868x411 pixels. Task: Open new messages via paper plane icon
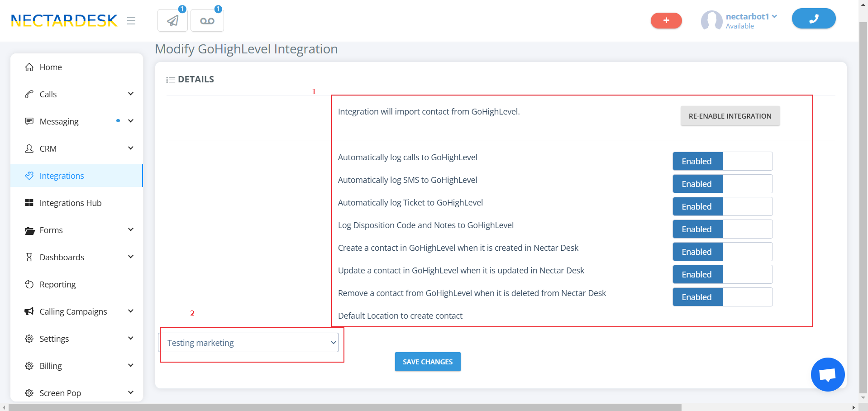point(172,20)
